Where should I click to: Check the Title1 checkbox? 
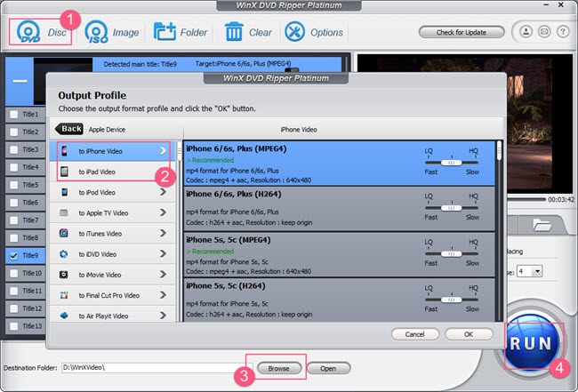14,114
